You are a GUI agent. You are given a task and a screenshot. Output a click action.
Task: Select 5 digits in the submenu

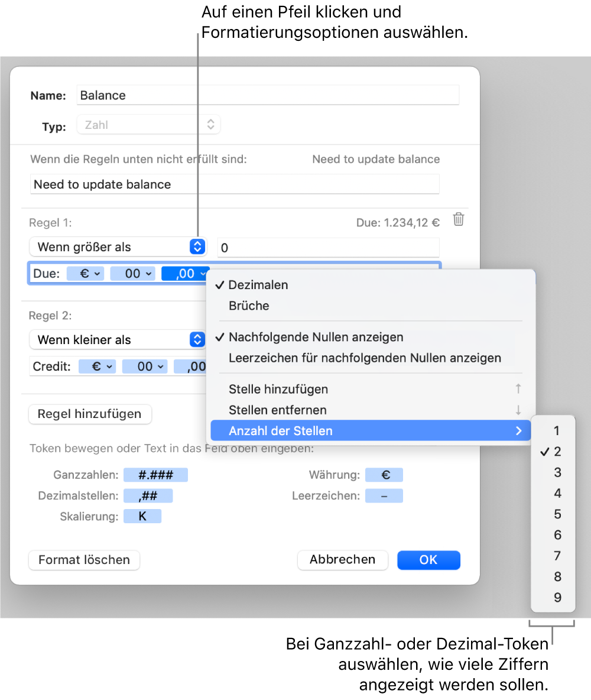click(554, 514)
